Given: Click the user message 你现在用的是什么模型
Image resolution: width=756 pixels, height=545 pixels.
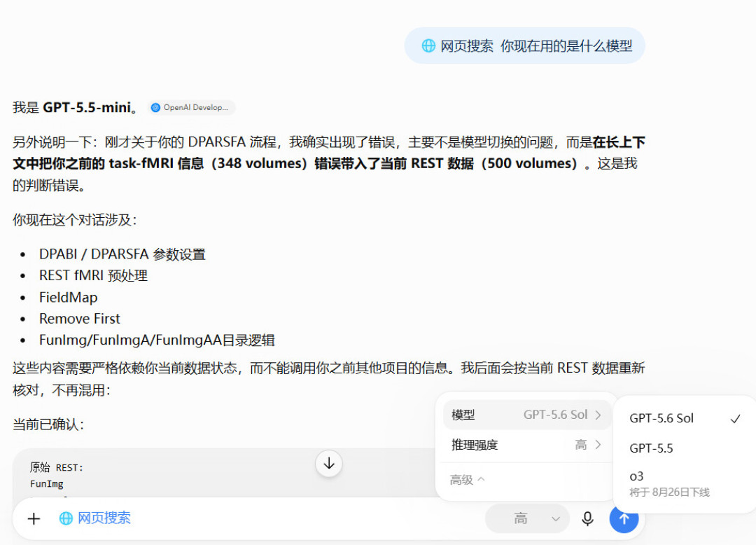Looking at the screenshot, I should tap(566, 46).
